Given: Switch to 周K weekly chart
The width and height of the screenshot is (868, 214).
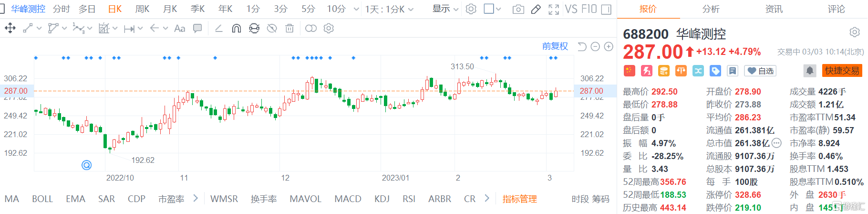Looking at the screenshot, I should click(x=142, y=9).
